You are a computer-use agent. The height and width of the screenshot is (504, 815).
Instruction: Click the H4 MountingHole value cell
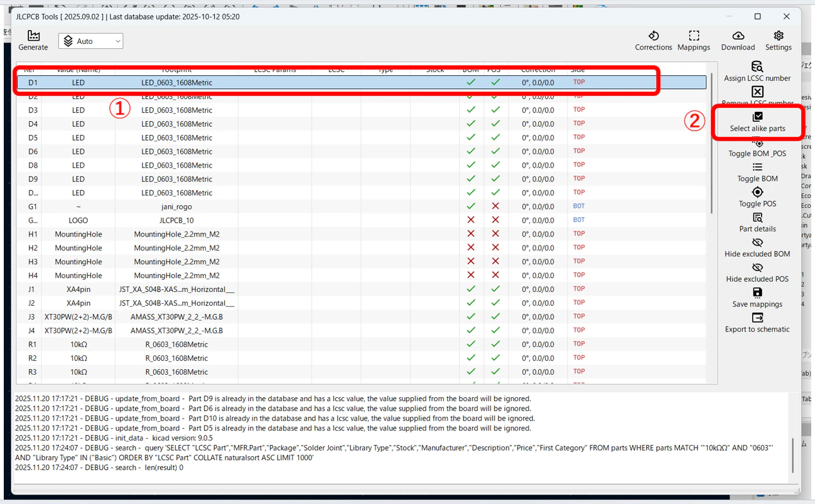[x=78, y=276]
